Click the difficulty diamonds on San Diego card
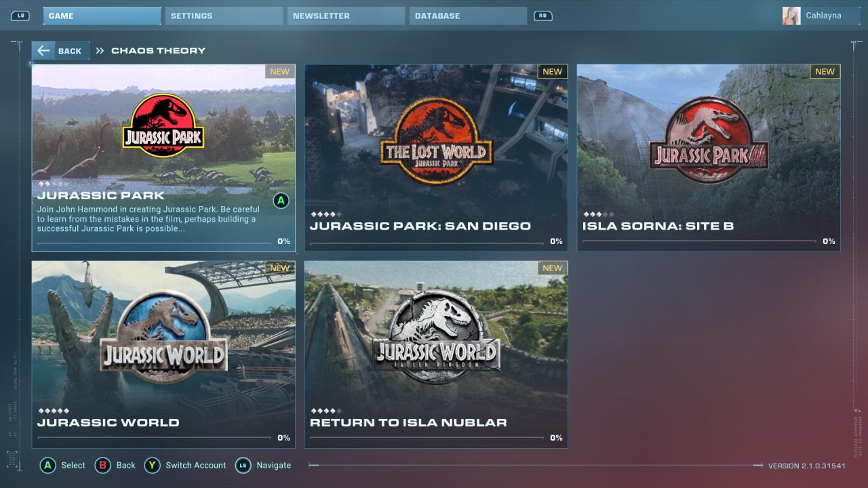This screenshot has height=488, width=868. 326,214
